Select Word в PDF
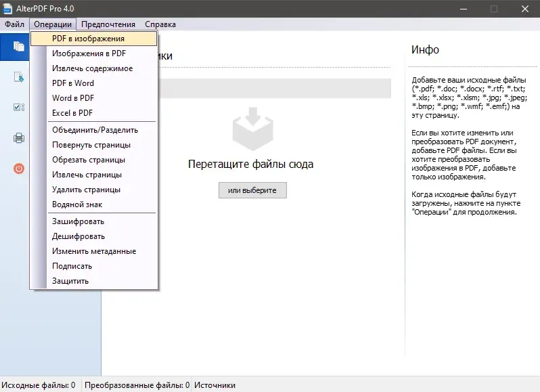Screen dimensions: 540x392 [93, 97]
